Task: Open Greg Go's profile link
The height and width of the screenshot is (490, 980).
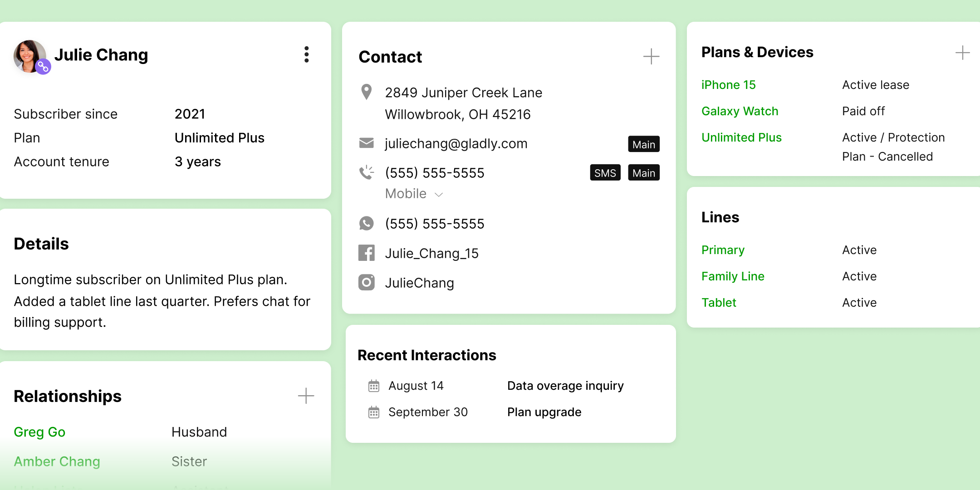Action: (39, 432)
